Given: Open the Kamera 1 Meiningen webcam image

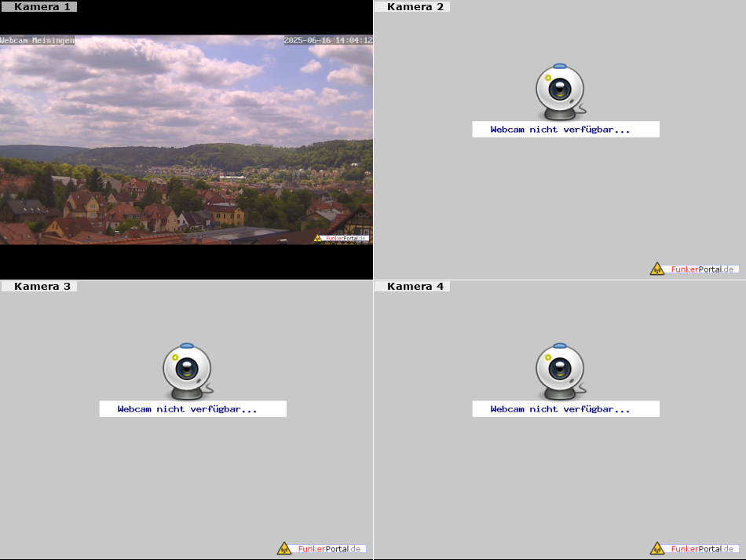Looking at the screenshot, I should (186, 140).
